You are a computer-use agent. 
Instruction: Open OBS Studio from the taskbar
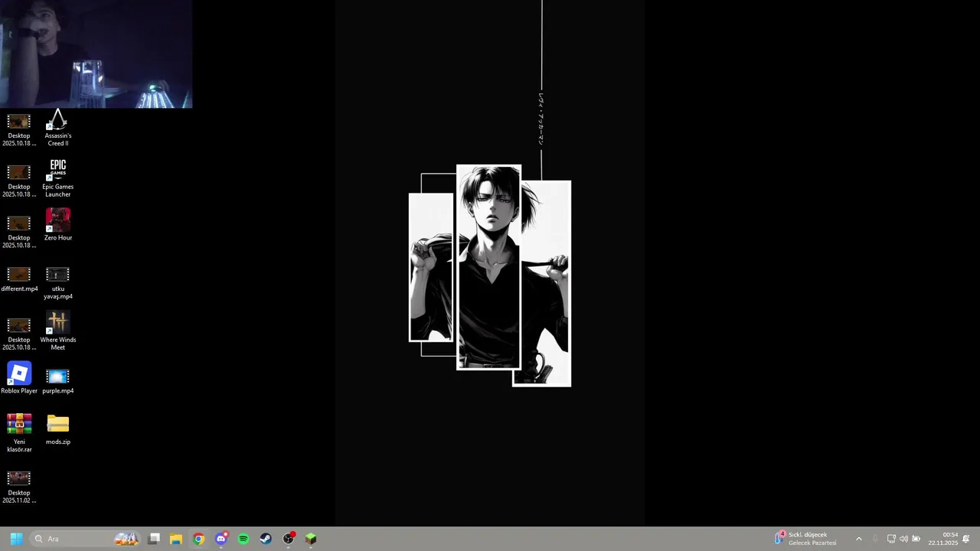coord(289,539)
